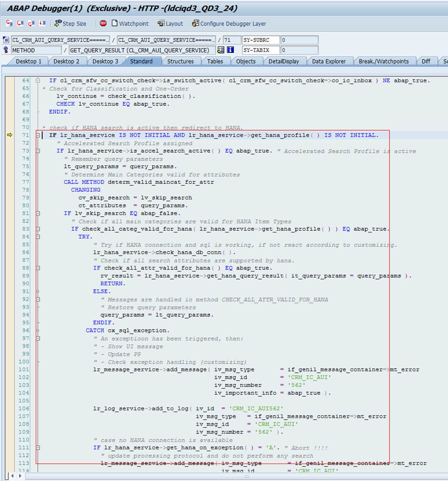Click the SY-SUBRC variable name field
The width and height of the screenshot is (448, 481).
coord(261,40)
